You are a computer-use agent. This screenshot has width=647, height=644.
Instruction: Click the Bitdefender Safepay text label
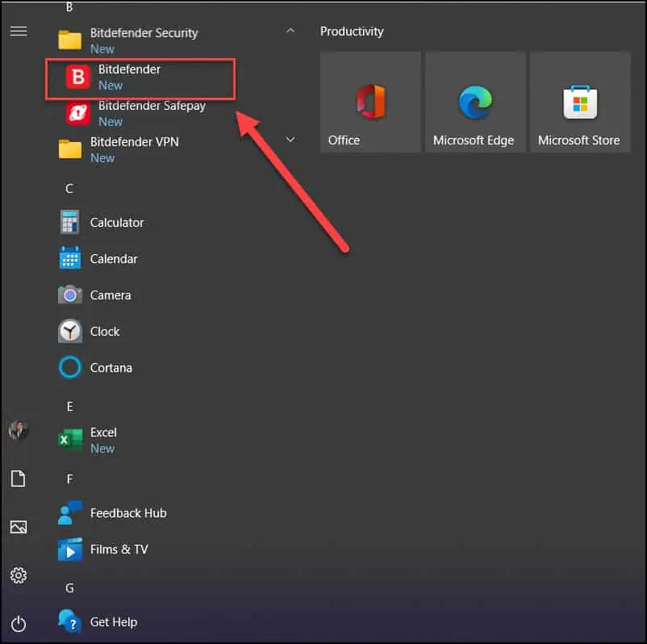(152, 106)
